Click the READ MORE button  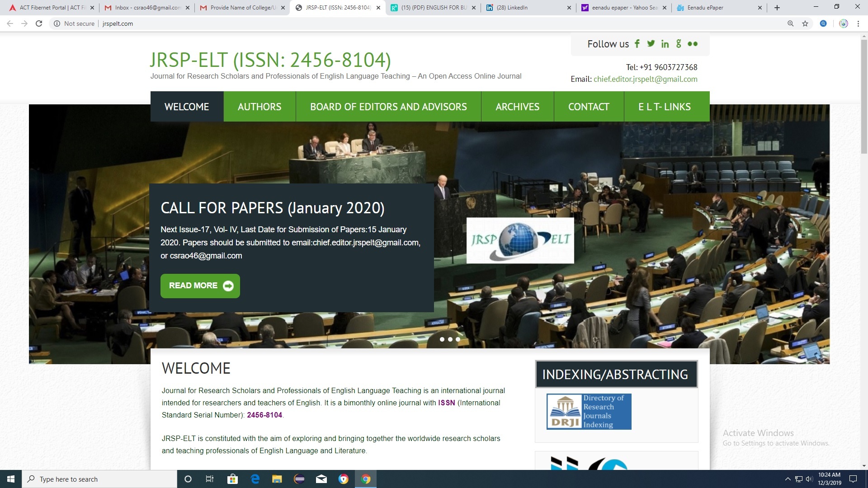click(200, 286)
